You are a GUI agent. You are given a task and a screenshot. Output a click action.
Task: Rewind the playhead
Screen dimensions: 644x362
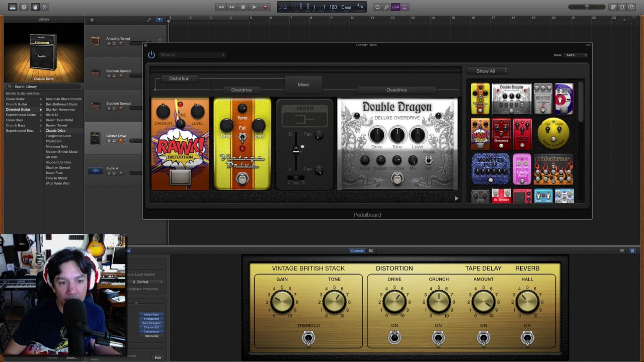coord(221,7)
